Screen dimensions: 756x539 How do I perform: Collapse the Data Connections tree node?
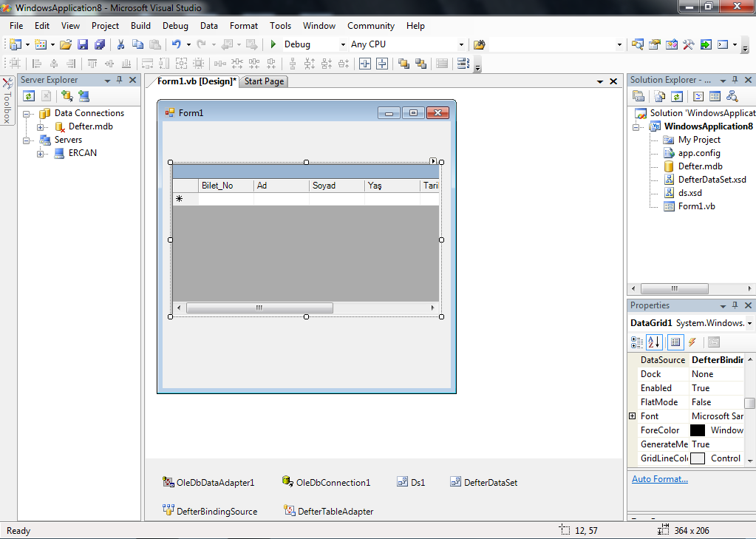click(27, 114)
